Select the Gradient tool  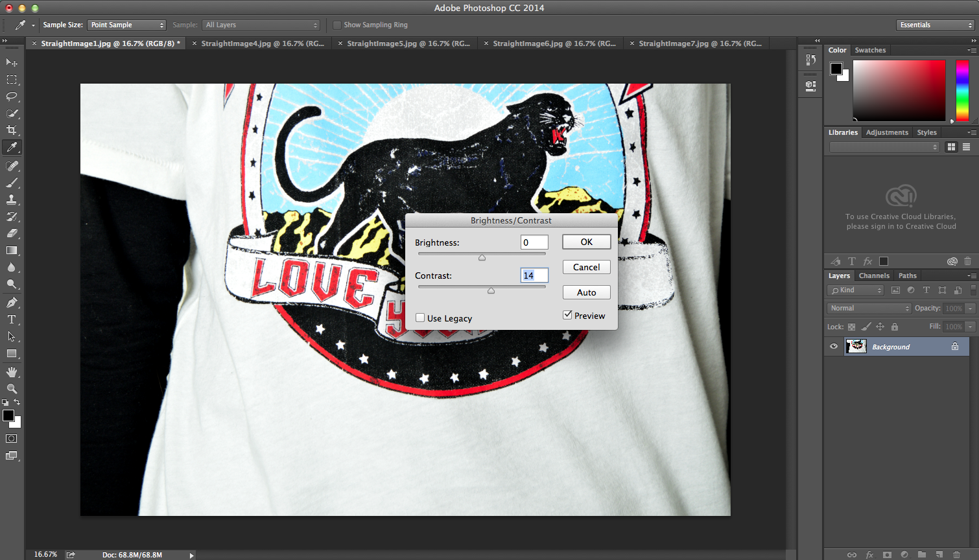point(12,250)
